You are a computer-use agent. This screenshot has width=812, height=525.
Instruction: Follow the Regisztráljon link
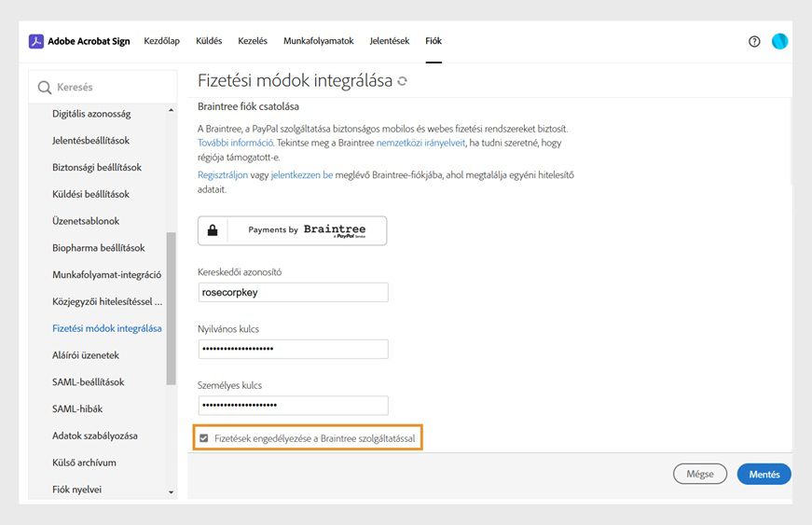pyautogui.click(x=223, y=175)
